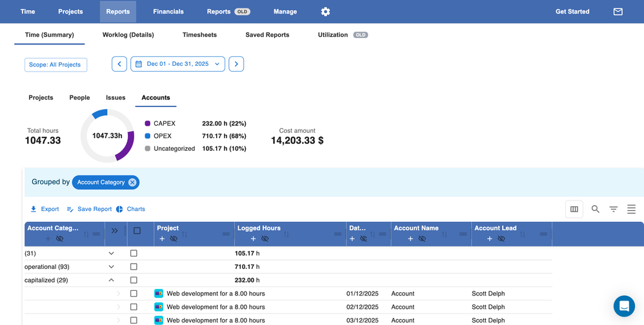Switch to the Worklog (Details) tab

[x=128, y=35]
